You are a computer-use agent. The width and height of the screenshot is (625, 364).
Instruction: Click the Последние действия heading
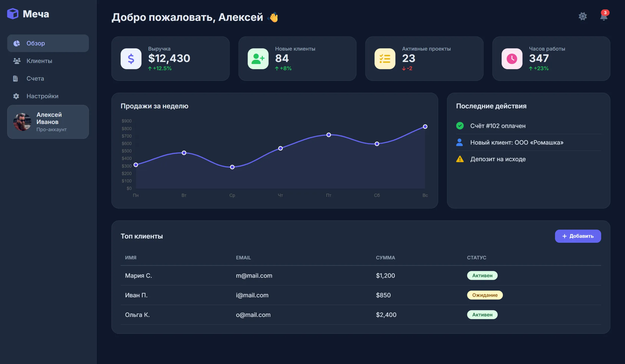pos(491,106)
